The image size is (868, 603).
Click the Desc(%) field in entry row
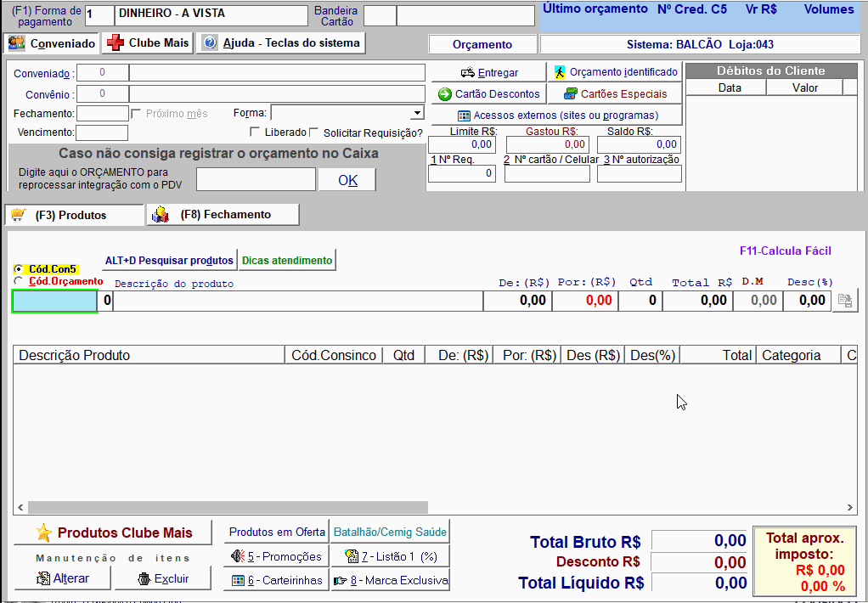coord(808,301)
